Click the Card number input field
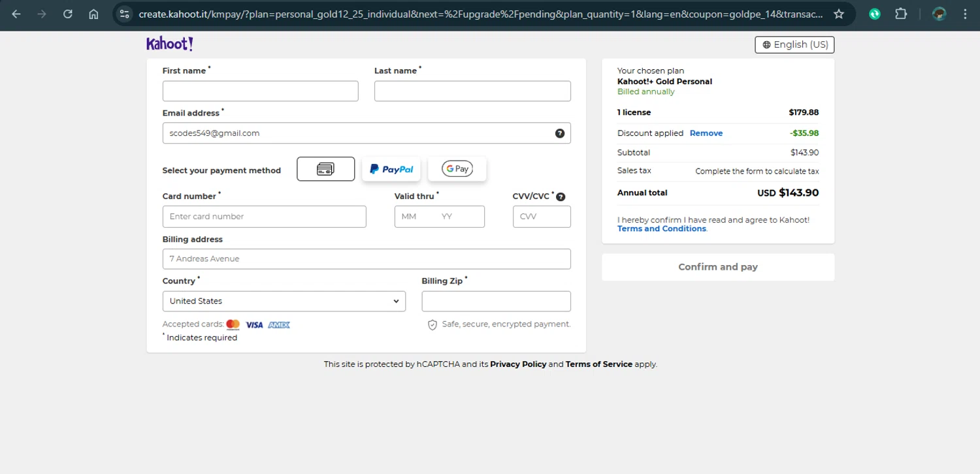Viewport: 980px width, 474px height. pyautogui.click(x=264, y=217)
